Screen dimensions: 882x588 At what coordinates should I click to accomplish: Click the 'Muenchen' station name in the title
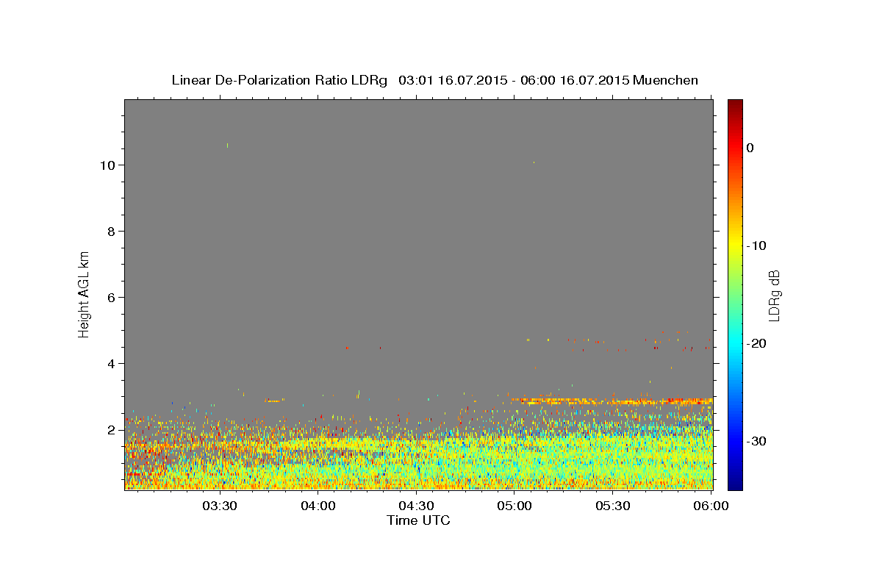[666, 80]
